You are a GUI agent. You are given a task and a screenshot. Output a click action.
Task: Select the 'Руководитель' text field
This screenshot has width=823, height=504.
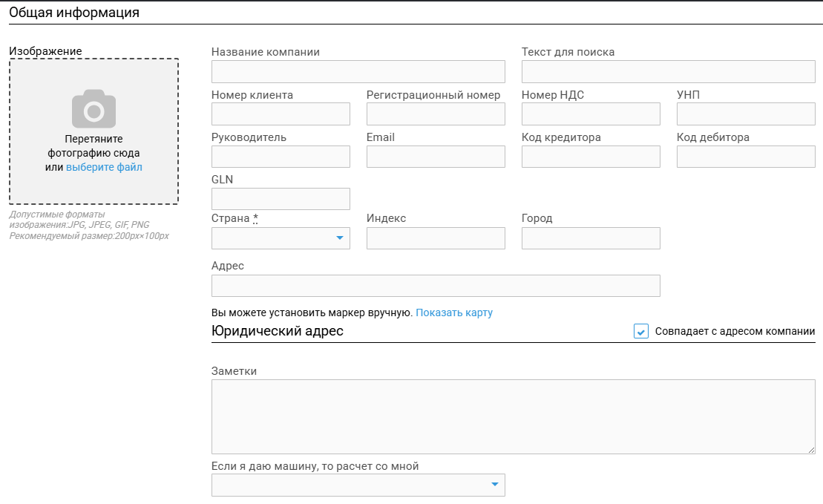[281, 157]
